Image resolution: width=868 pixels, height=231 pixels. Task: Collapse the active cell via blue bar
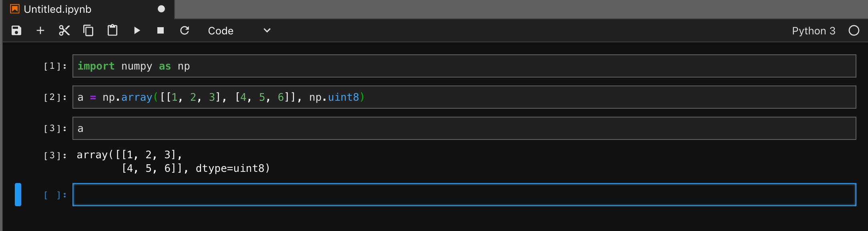coord(18,195)
